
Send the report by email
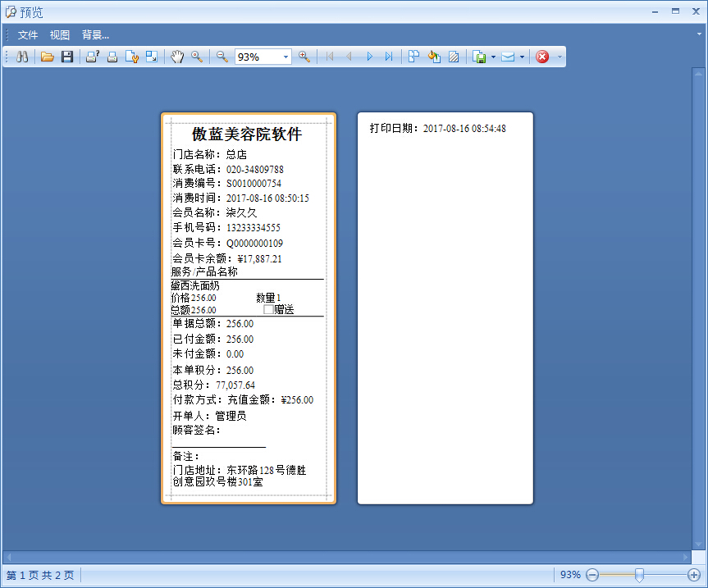(x=508, y=57)
